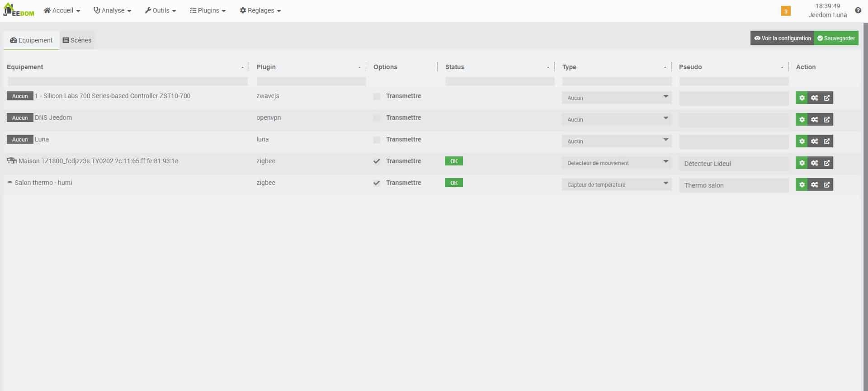Click the Status column filter field
This screenshot has height=391, width=868.
click(x=500, y=81)
